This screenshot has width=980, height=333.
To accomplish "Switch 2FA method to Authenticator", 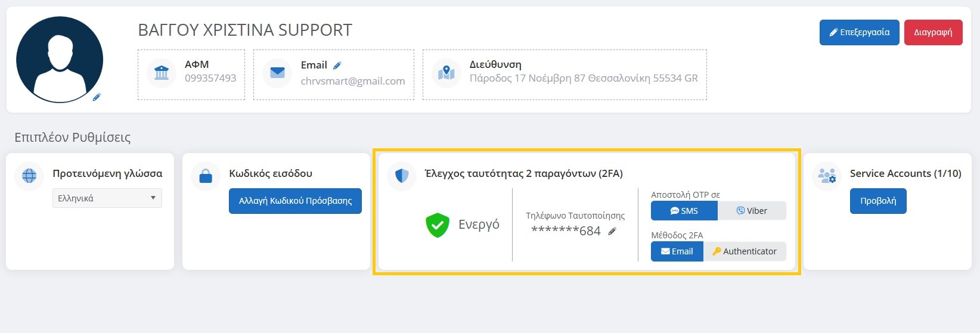I will click(745, 251).
